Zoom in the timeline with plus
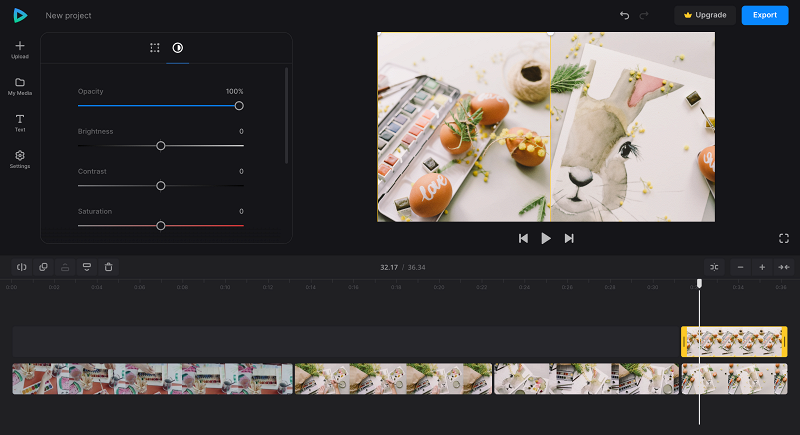This screenshot has height=435, width=800. click(x=762, y=267)
